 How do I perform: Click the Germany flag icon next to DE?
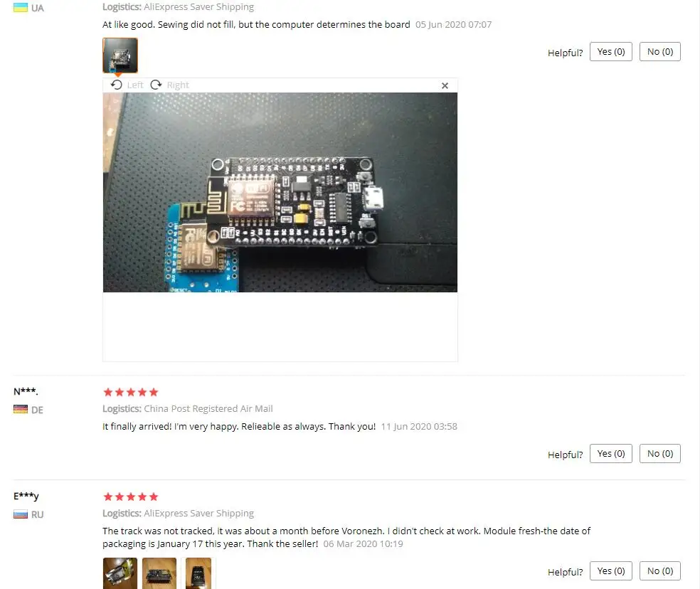pyautogui.click(x=21, y=410)
